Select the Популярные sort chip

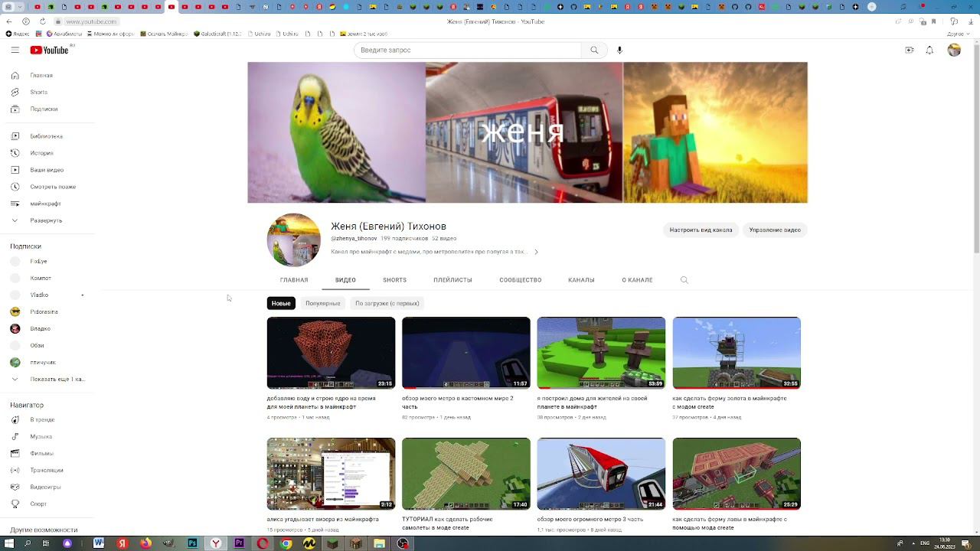tap(323, 303)
